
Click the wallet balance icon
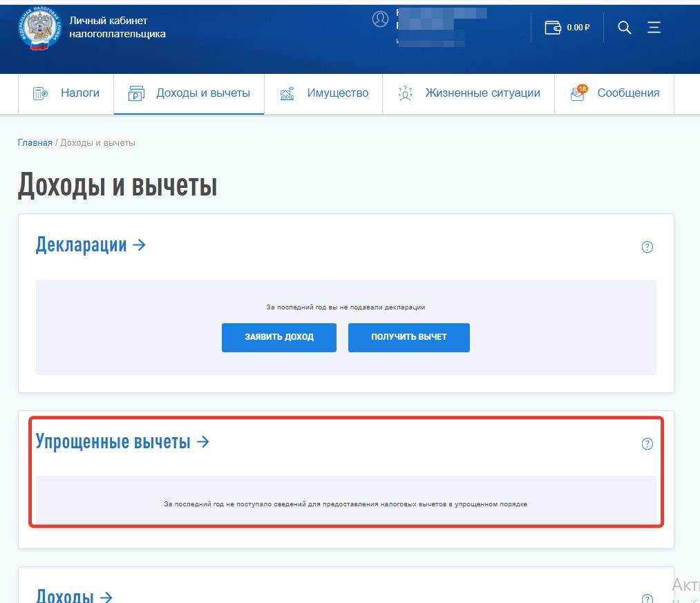[553, 28]
